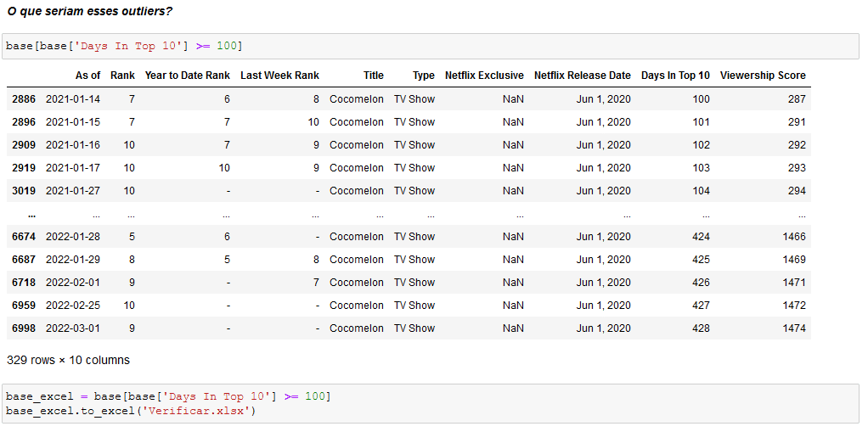Click the 'Viewership Score' column header
The width and height of the screenshot is (868, 432).
click(763, 76)
